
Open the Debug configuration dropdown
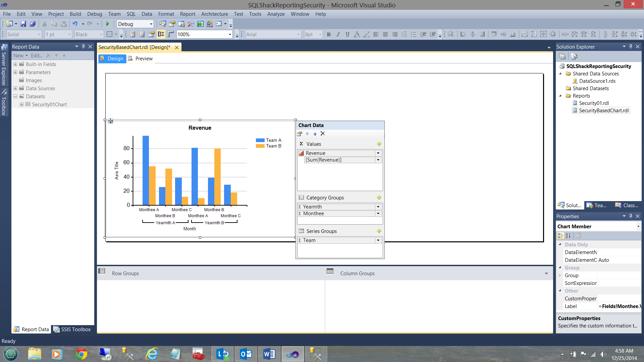151,24
